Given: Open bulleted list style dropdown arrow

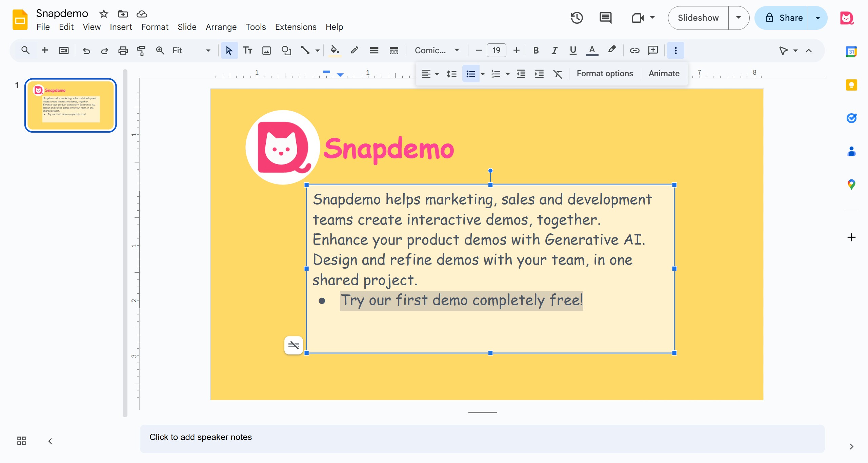Looking at the screenshot, I should coord(483,74).
